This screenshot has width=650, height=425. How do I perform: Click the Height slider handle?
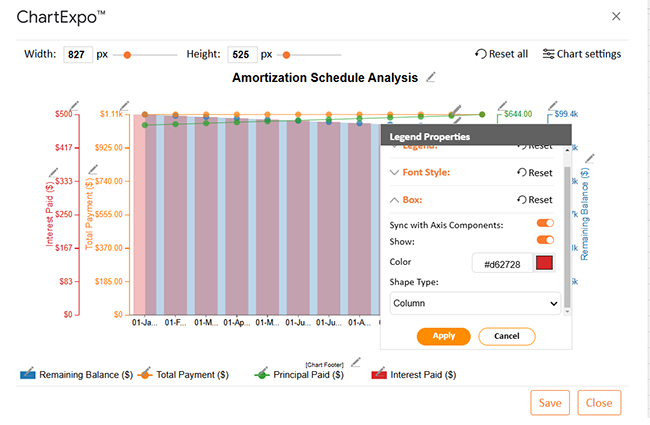click(x=287, y=55)
